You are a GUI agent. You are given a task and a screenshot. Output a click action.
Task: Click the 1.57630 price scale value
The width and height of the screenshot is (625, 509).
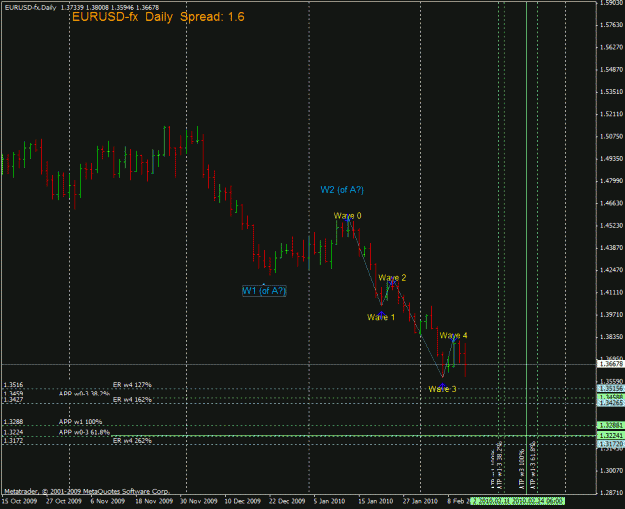tap(611, 25)
